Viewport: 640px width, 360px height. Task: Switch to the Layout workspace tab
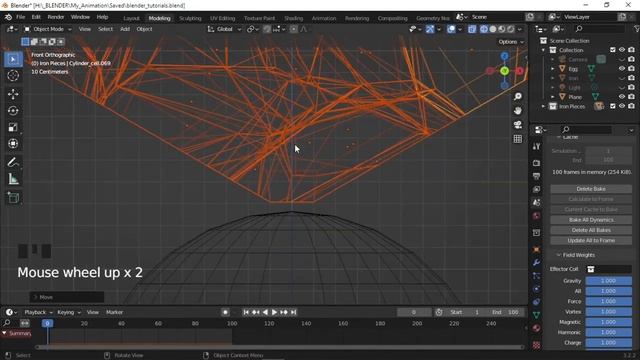131,18
